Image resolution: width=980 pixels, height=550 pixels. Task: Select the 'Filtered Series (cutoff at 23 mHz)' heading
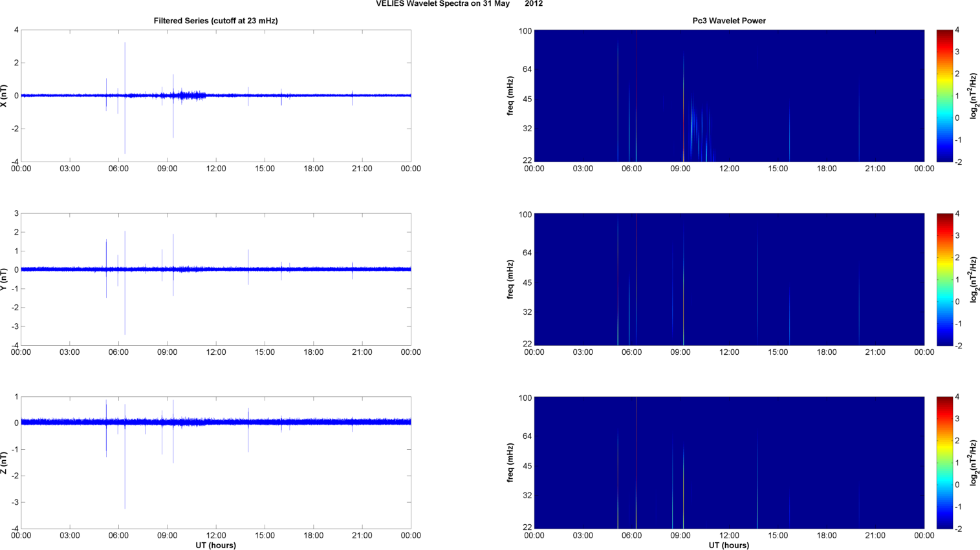click(215, 21)
